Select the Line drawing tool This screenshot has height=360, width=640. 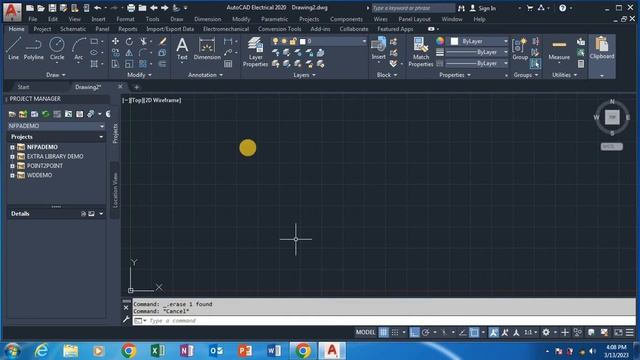(13, 49)
